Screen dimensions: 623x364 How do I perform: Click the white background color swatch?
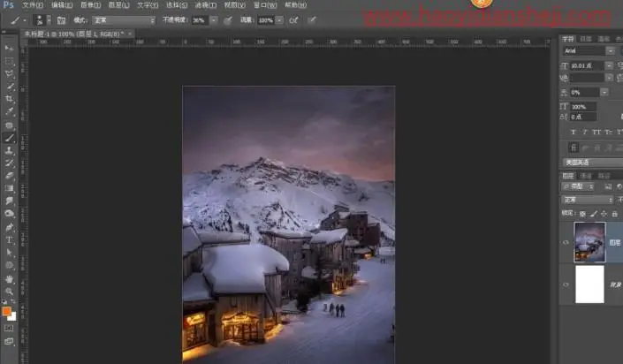(x=13, y=317)
